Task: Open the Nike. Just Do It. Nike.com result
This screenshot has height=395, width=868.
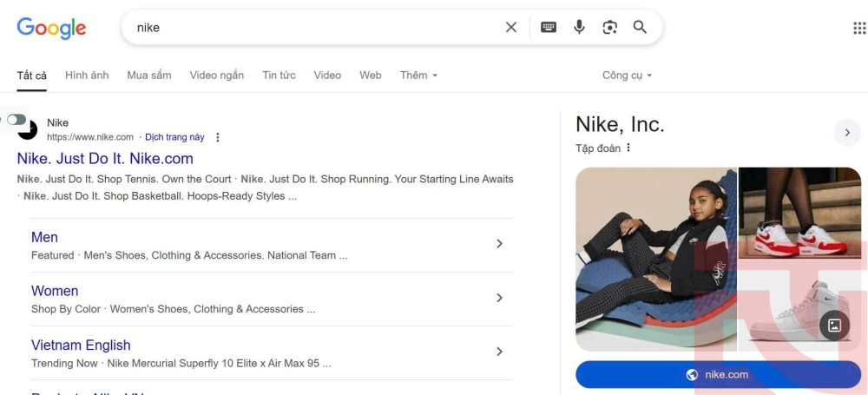Action: [x=105, y=159]
